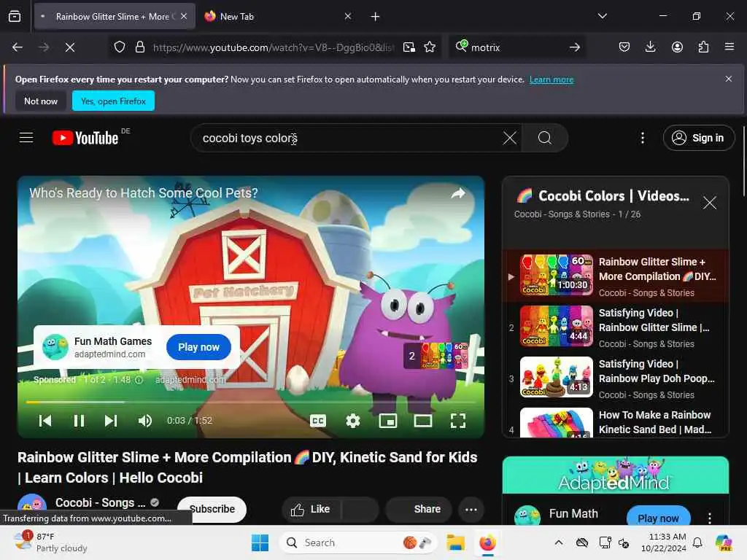Toggle closed captions on the player
The height and width of the screenshot is (560, 747).
tap(318, 421)
